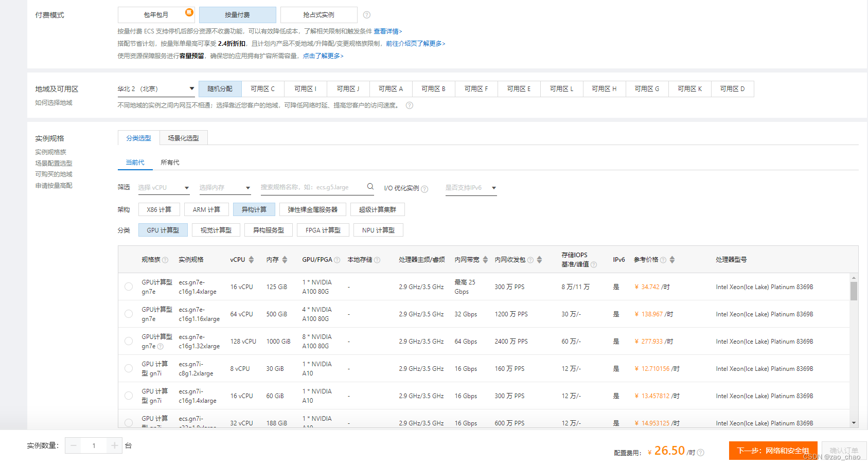Open the 所有代 tab
The width and height of the screenshot is (868, 465).
click(170, 163)
